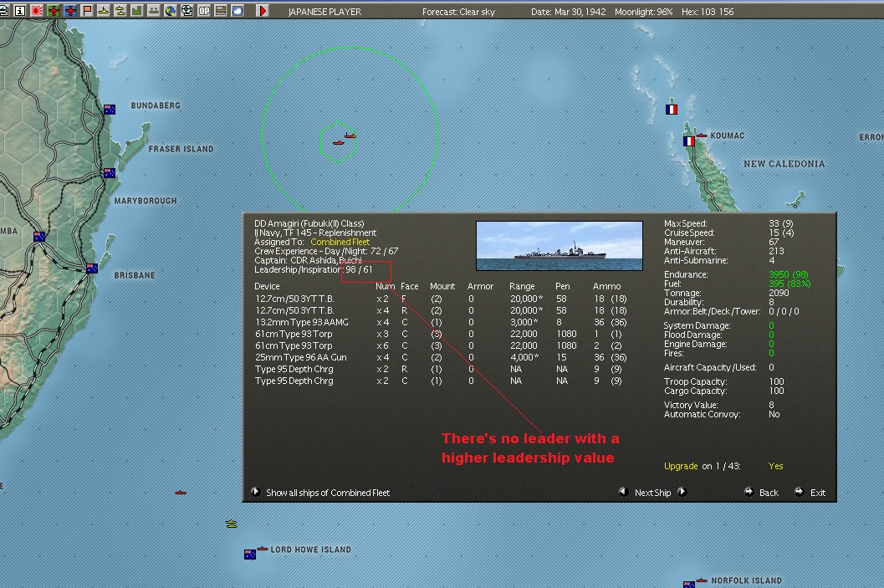Select lower red ship inside green hexagon
This screenshot has width=884, height=588.
pyautogui.click(x=338, y=143)
